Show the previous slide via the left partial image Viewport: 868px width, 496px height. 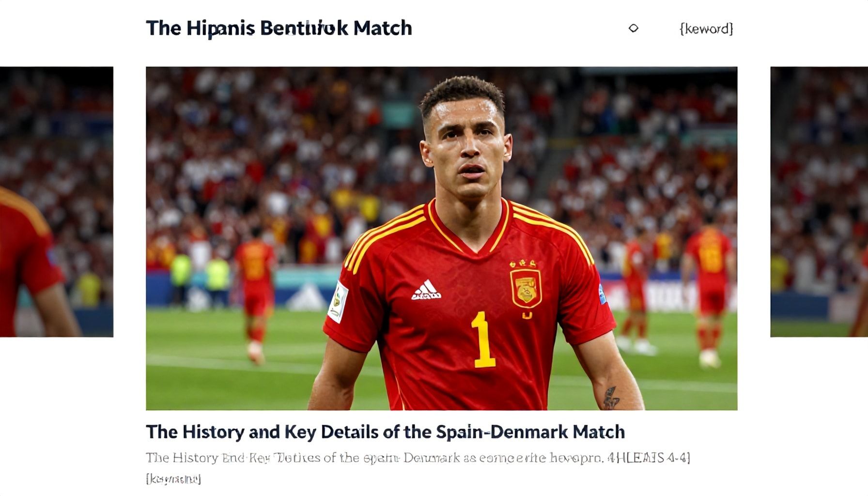tap(57, 202)
